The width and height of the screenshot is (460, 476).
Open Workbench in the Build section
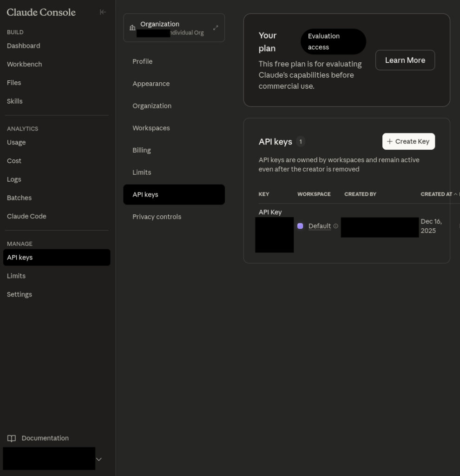pos(25,64)
